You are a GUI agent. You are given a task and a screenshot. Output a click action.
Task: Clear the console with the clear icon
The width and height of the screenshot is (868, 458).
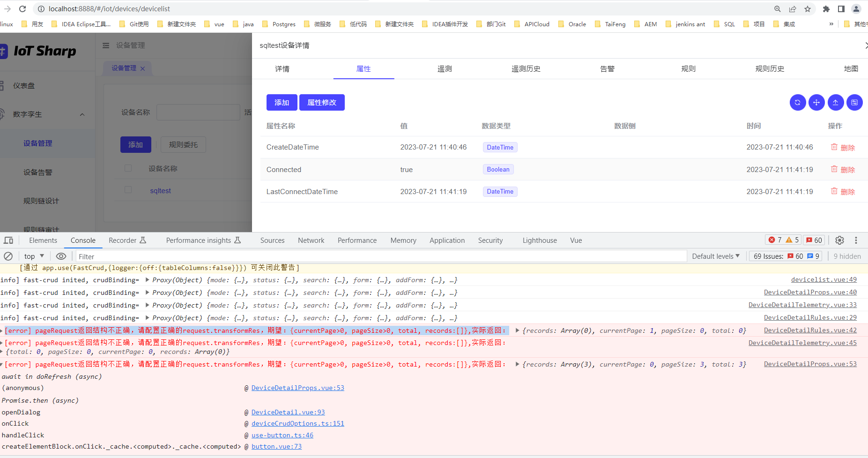[x=8, y=256]
